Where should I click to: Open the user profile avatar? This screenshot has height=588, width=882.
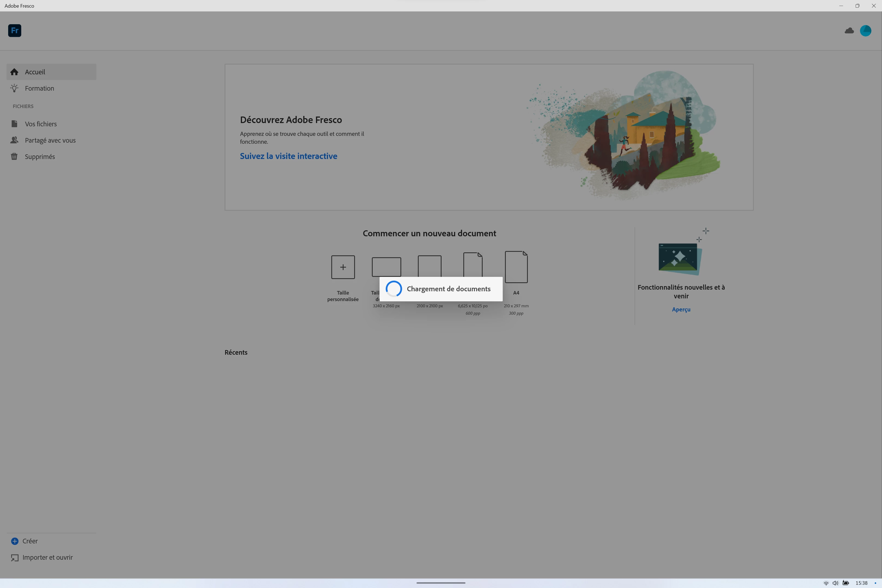coord(865,31)
